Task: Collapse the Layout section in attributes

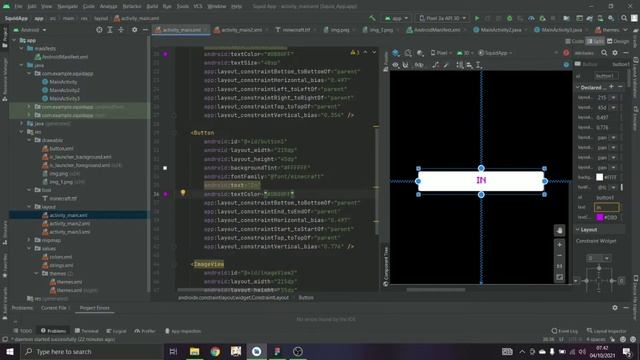Action: tap(578, 230)
